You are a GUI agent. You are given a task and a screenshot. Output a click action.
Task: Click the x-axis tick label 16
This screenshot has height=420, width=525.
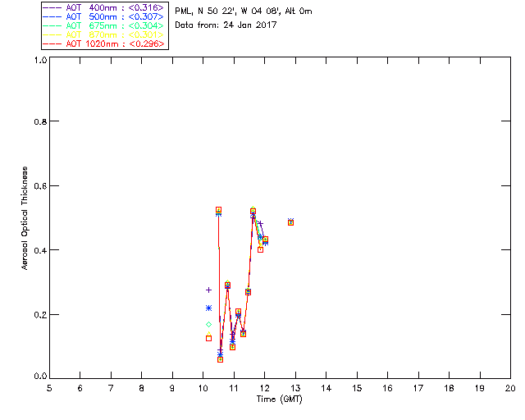pyautogui.click(x=387, y=388)
